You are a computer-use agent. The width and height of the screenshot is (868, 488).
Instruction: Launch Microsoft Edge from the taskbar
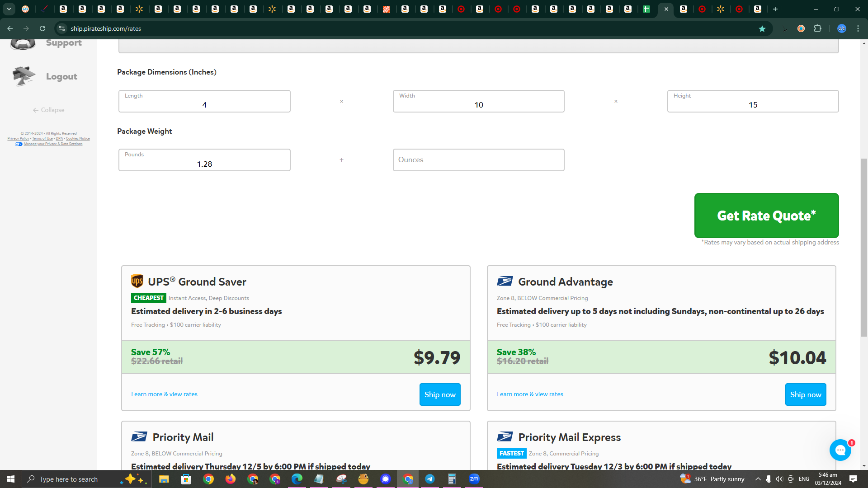click(297, 479)
